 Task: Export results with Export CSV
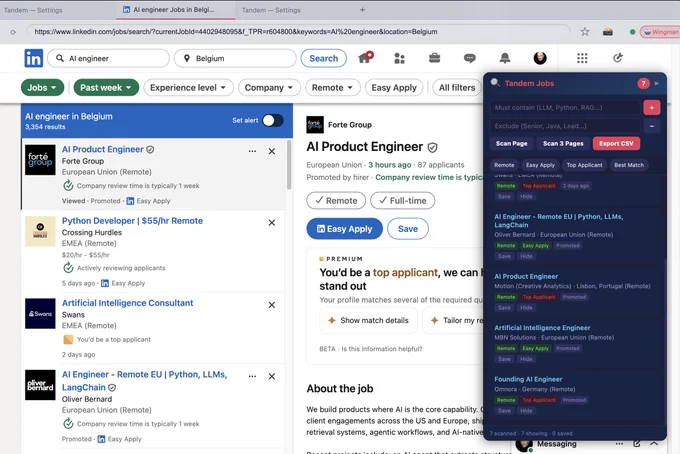616,144
